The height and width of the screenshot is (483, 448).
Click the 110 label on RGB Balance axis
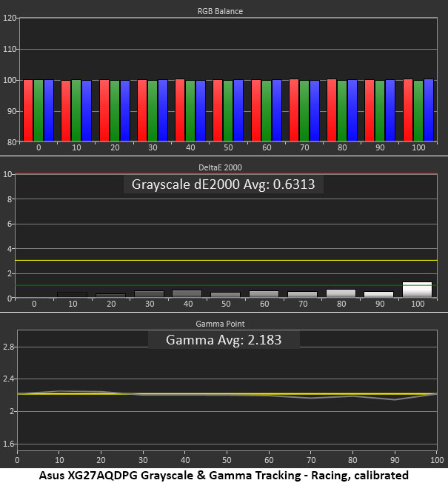[9, 49]
